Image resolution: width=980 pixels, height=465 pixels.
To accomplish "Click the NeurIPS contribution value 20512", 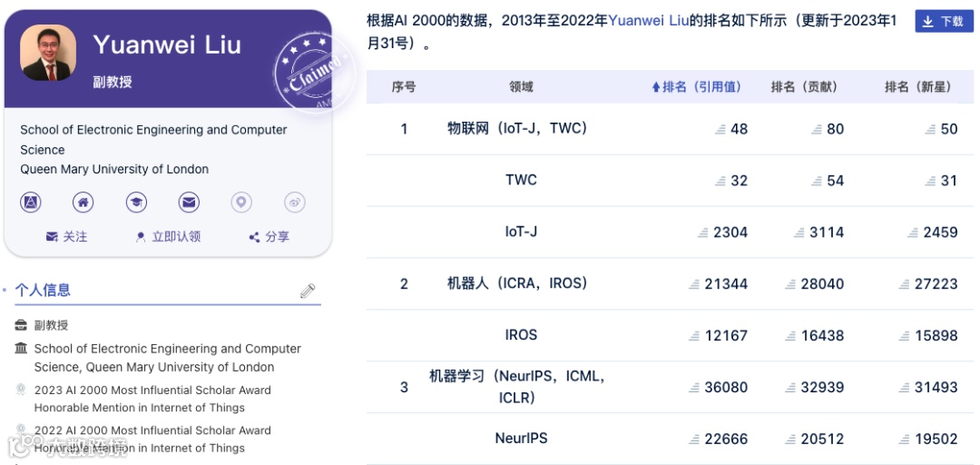I will 822,440.
